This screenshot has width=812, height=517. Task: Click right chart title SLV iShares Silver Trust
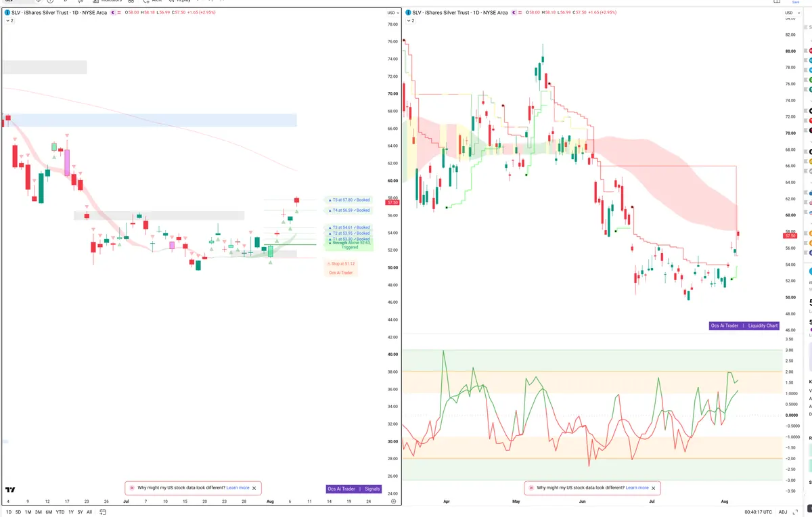click(x=459, y=13)
